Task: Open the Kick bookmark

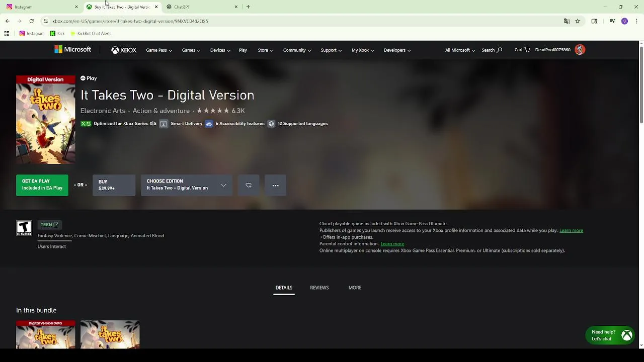Action: pos(57,33)
